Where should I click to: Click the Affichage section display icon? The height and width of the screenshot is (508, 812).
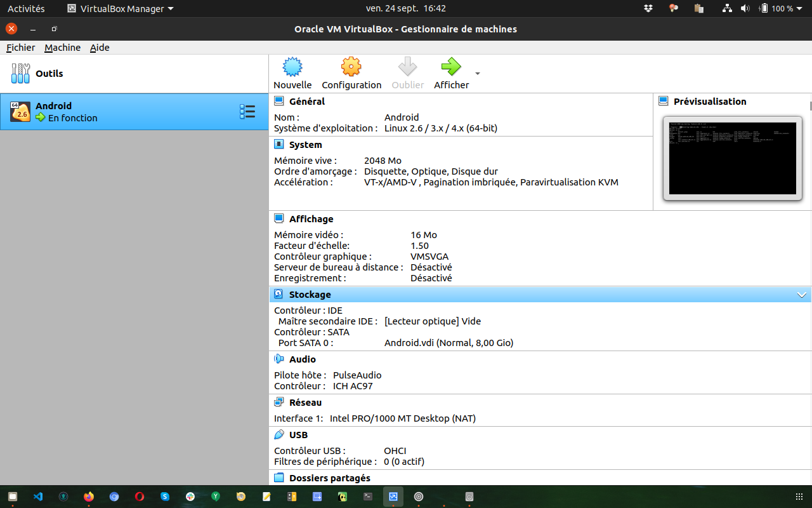pyautogui.click(x=279, y=218)
